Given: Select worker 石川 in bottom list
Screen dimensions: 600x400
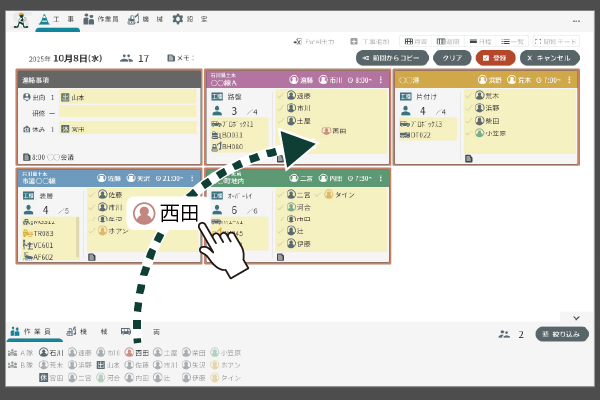Looking at the screenshot, I should point(50,353).
